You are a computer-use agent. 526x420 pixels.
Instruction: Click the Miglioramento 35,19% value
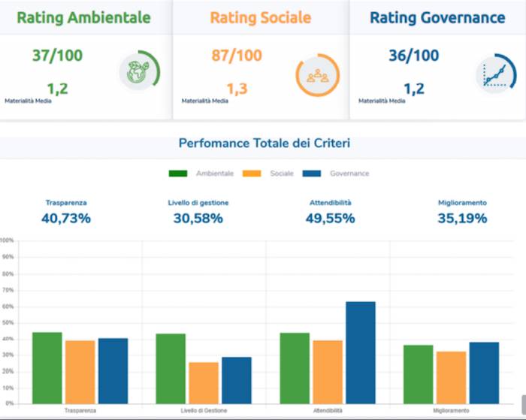point(462,219)
